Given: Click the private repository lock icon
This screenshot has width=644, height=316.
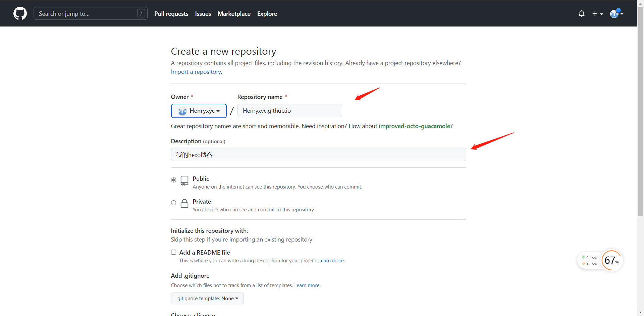Looking at the screenshot, I should [184, 203].
